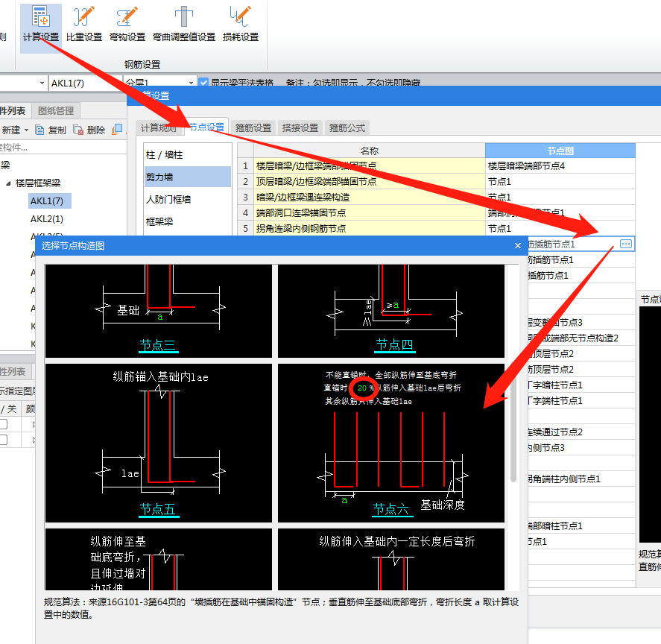This screenshot has width=661, height=644.
Task: Select 柱 / 墙柱 category
Action: pos(188,155)
